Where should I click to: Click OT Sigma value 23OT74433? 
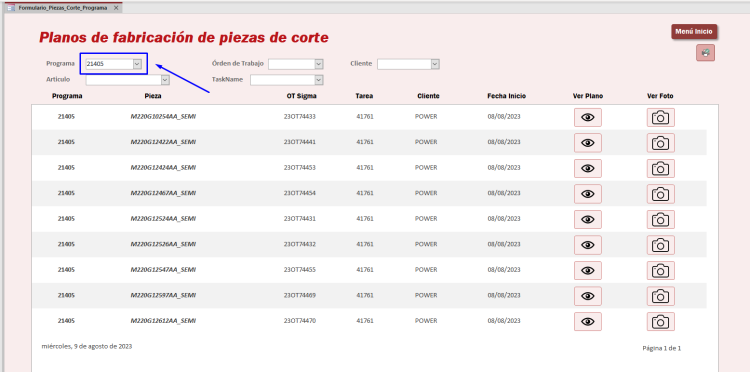pyautogui.click(x=299, y=116)
